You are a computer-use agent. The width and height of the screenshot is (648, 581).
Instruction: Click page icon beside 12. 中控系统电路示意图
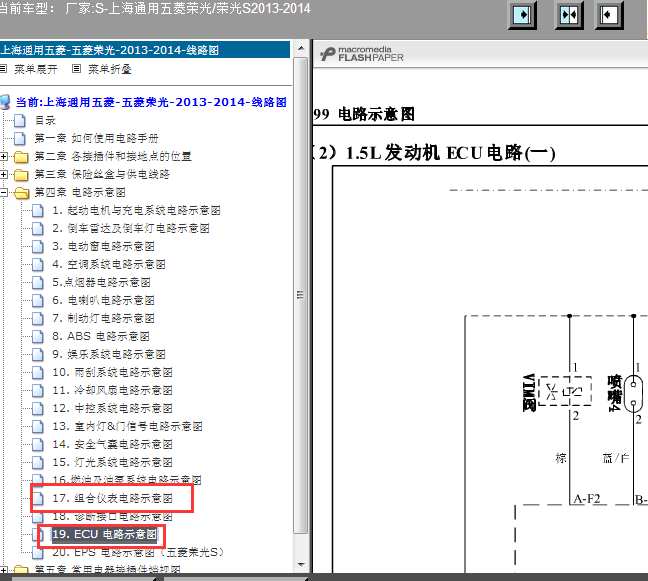38,408
